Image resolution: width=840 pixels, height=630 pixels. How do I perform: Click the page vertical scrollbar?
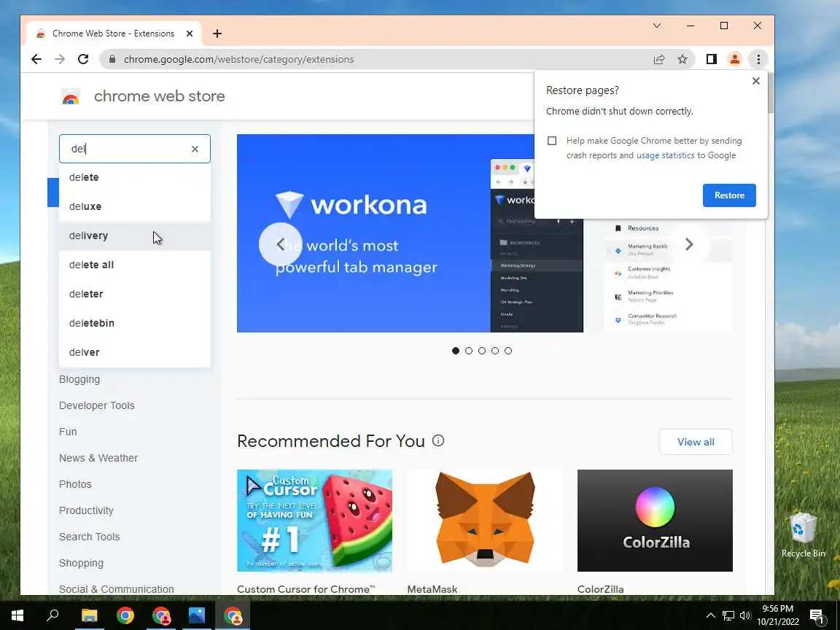pos(770,93)
